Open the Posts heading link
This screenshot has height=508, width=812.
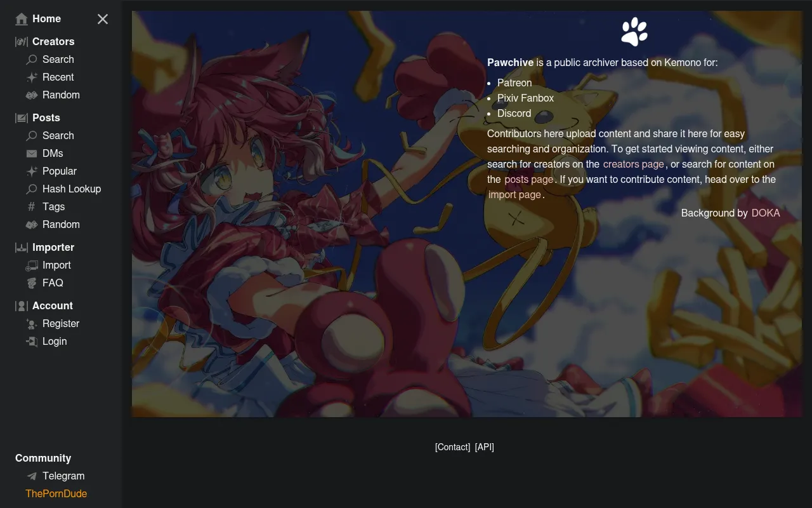click(x=46, y=118)
